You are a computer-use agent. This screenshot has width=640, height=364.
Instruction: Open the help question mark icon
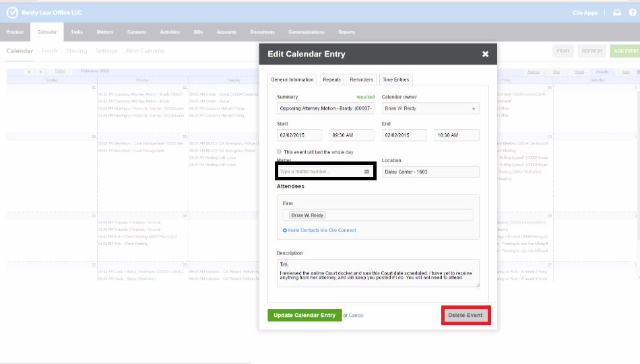pos(633,13)
